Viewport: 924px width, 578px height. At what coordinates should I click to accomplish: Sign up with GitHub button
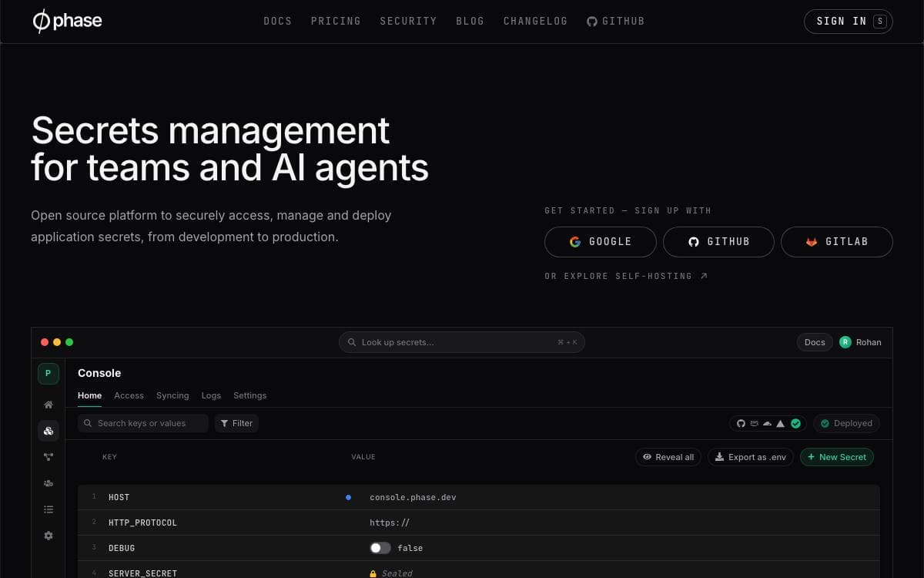click(718, 241)
